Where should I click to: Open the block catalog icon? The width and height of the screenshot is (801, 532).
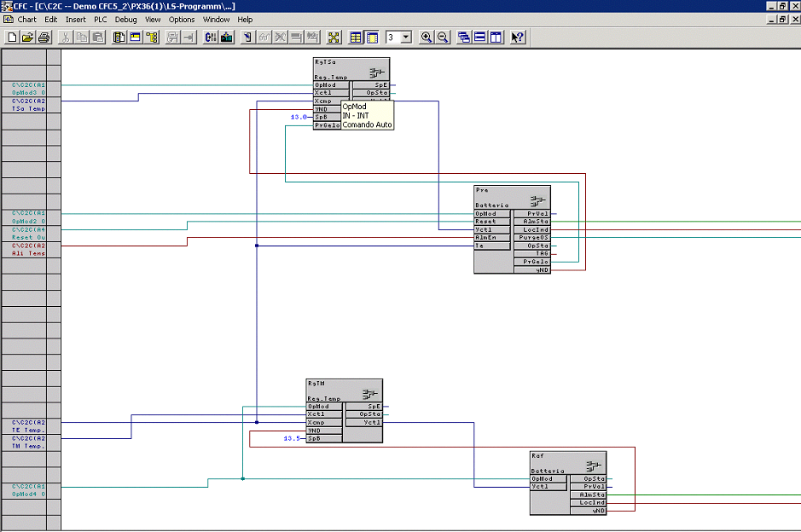tap(119, 38)
